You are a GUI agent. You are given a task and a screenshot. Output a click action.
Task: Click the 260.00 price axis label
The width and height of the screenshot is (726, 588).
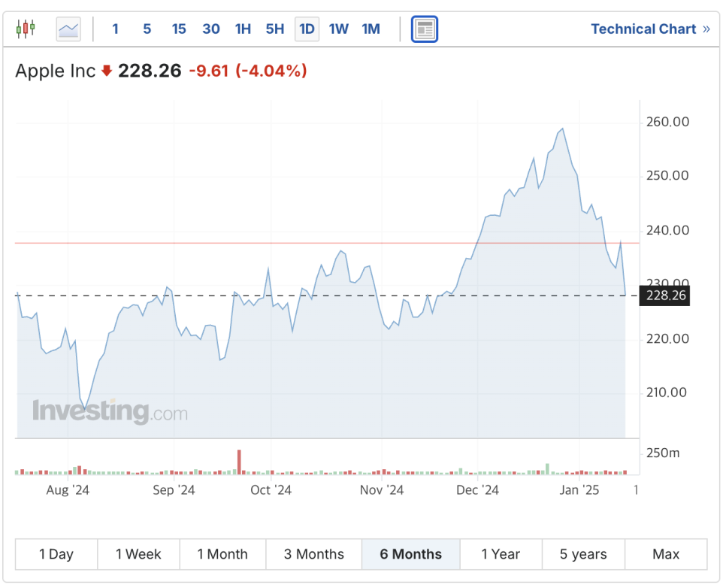(x=667, y=122)
